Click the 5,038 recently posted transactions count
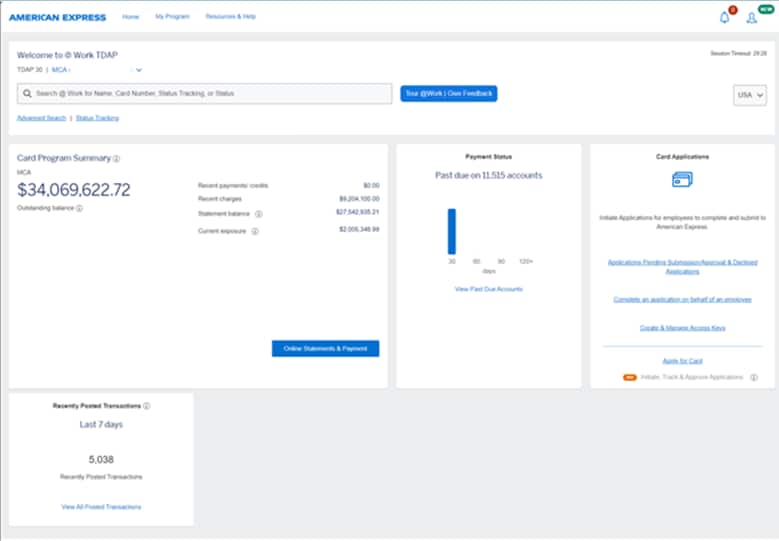 (x=101, y=460)
